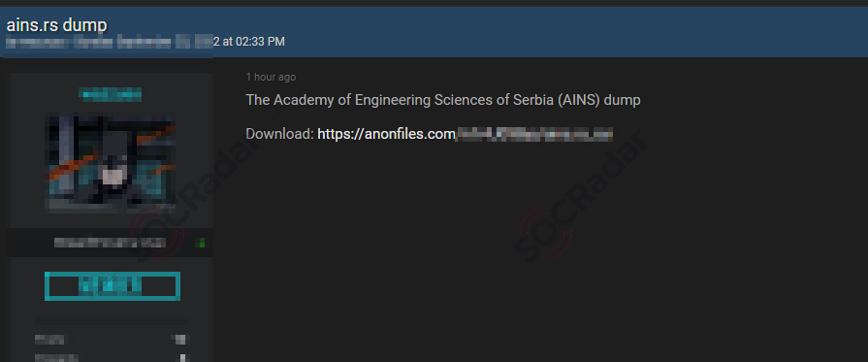Open the "ains.rs dump" thread title
Screen dimensions: 868x362
[x=56, y=25]
